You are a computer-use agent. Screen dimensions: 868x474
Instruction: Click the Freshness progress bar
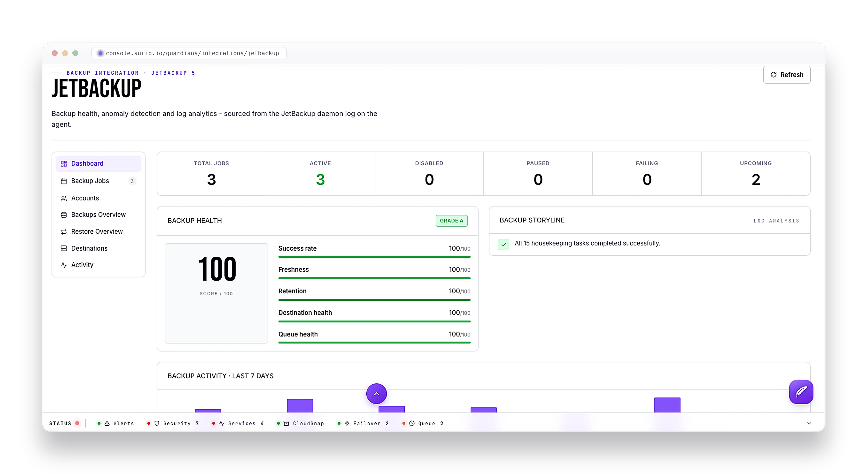pos(374,278)
